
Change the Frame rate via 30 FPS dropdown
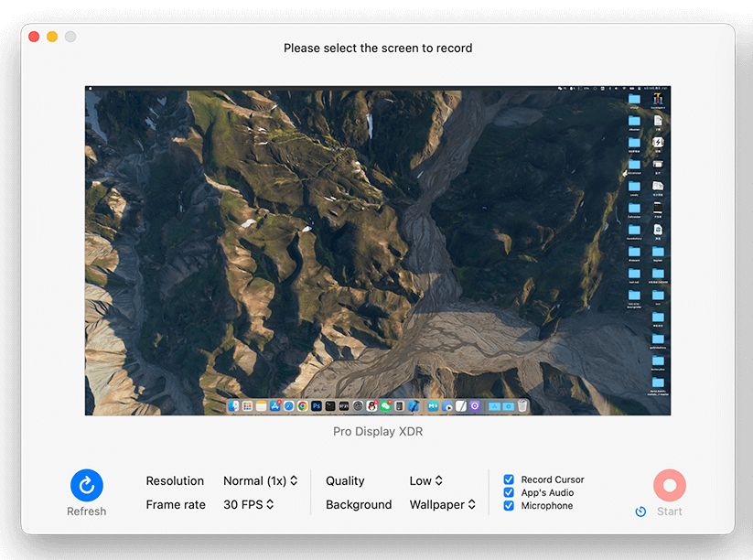pos(248,504)
